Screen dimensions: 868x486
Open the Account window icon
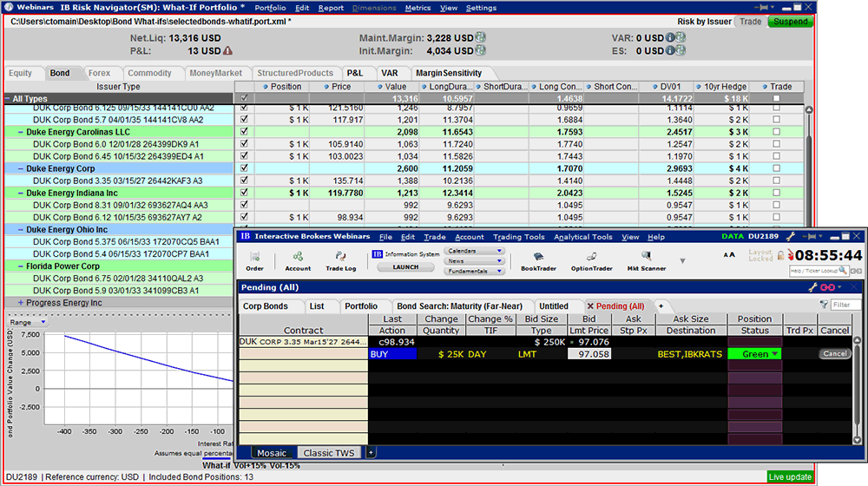(298, 260)
